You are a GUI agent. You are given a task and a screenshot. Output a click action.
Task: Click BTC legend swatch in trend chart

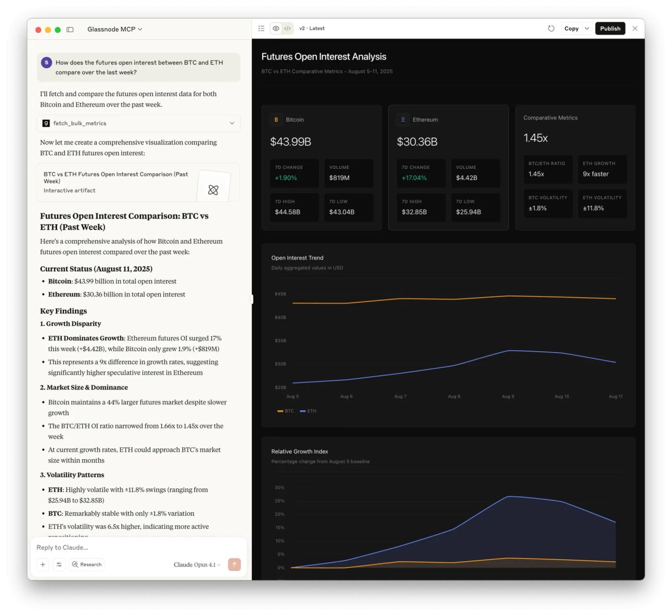[x=280, y=411]
